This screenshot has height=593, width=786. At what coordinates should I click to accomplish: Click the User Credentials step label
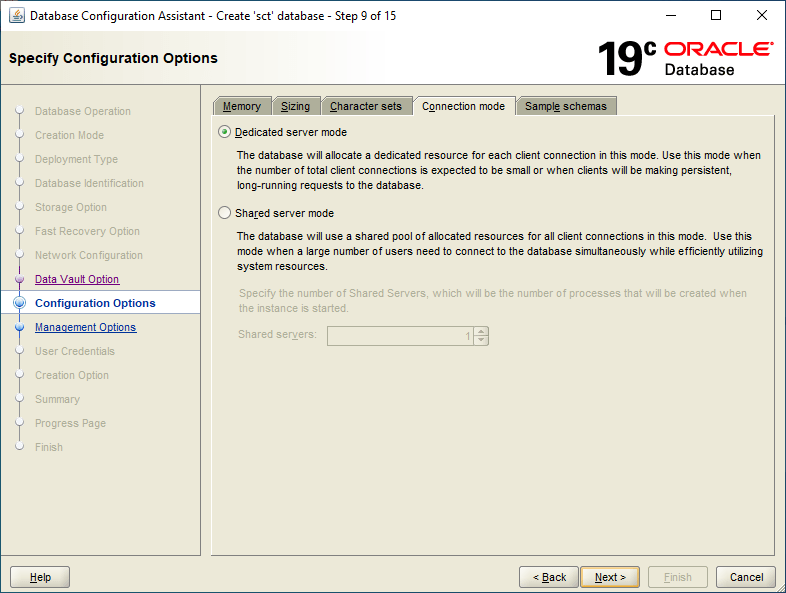tap(75, 351)
